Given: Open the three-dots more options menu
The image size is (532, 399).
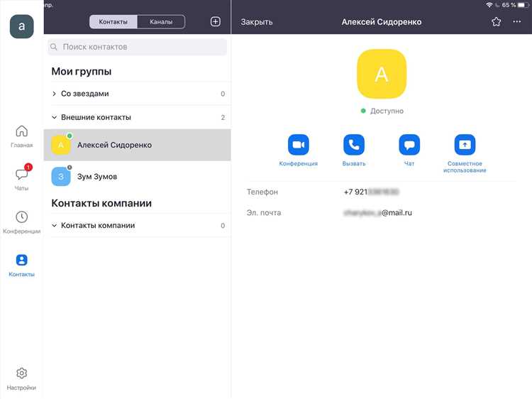Looking at the screenshot, I should coord(516,21).
